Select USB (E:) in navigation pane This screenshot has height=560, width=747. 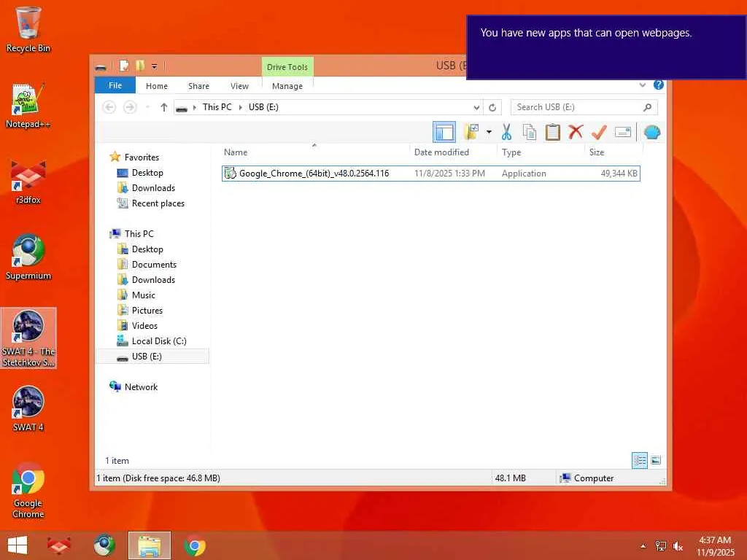click(x=152, y=356)
